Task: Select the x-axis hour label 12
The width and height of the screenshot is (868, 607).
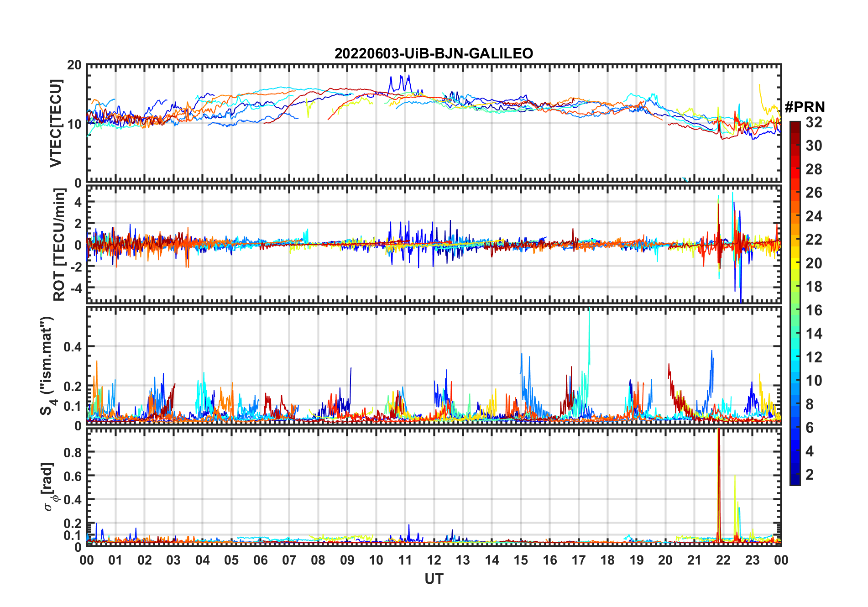Action: [434, 560]
